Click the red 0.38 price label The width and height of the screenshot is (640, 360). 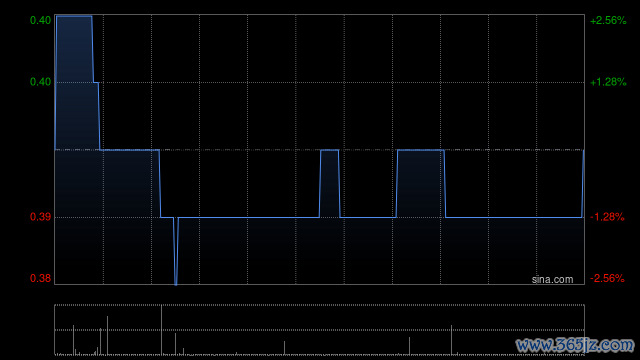(x=40, y=279)
